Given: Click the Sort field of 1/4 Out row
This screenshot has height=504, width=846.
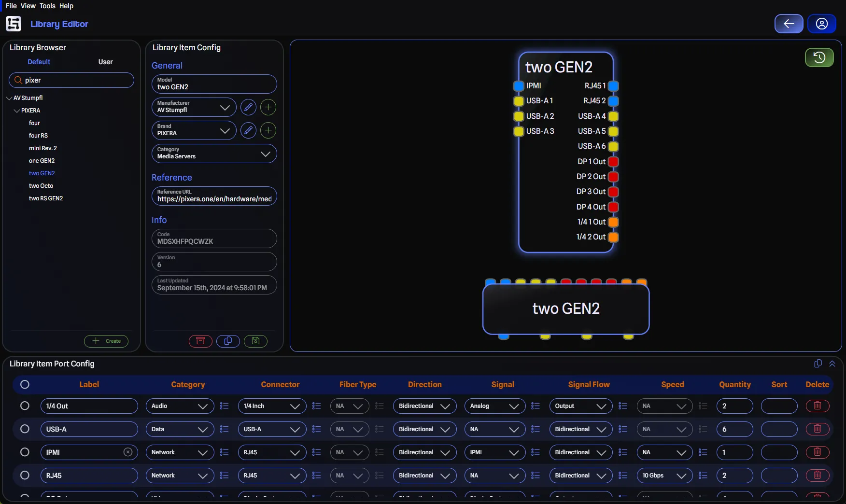Looking at the screenshot, I should click(779, 406).
